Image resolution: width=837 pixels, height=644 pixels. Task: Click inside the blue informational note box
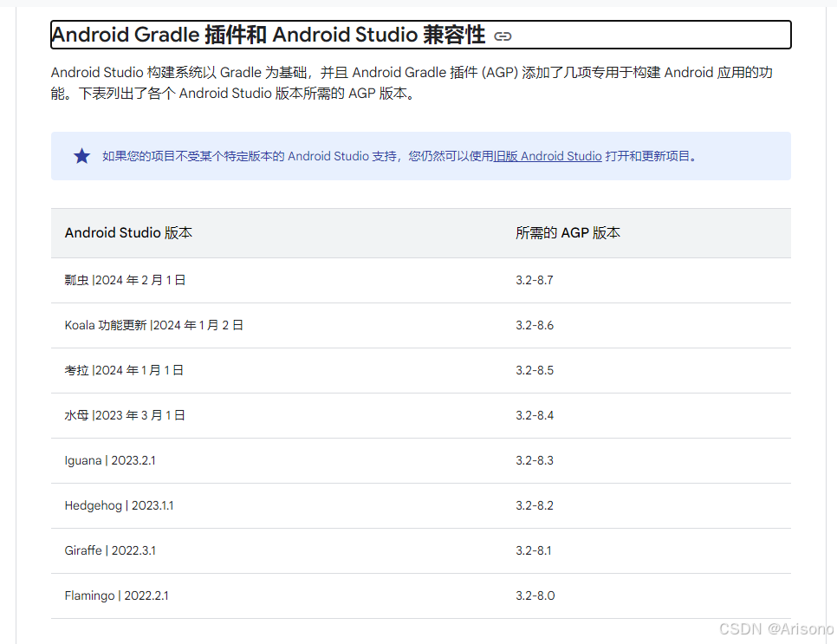pos(420,157)
